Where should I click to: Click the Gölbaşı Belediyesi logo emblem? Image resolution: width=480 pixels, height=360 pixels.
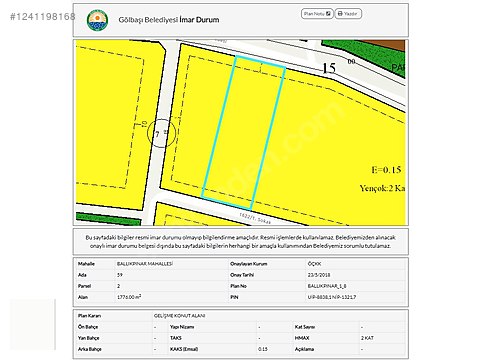(x=97, y=20)
